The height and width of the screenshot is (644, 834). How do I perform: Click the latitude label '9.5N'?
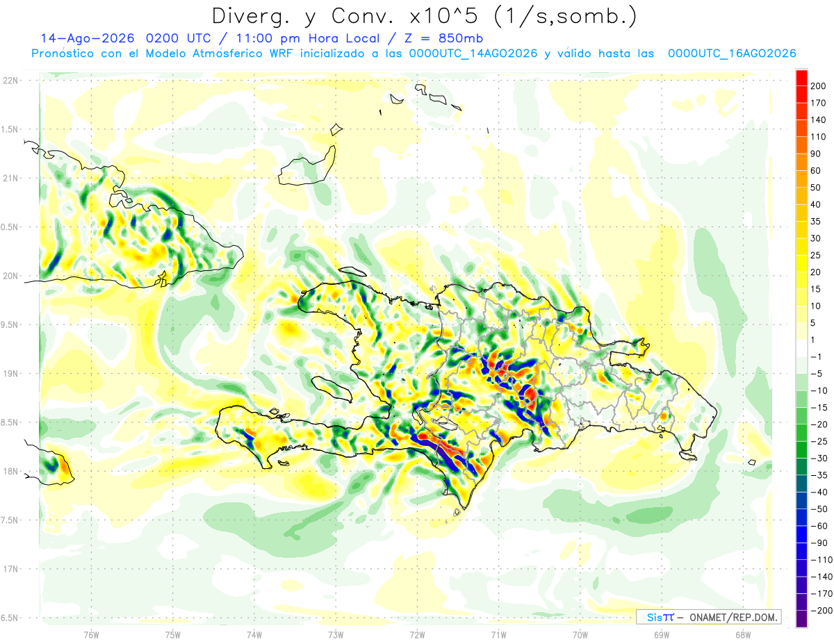click(10, 325)
